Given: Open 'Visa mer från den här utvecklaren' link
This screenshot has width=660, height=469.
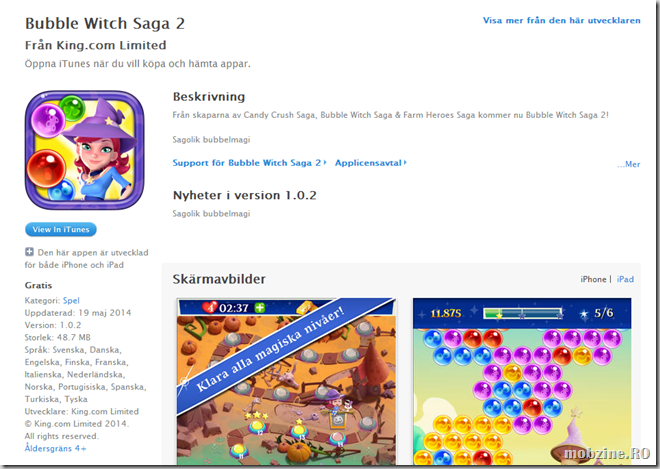Looking at the screenshot, I should click(562, 20).
